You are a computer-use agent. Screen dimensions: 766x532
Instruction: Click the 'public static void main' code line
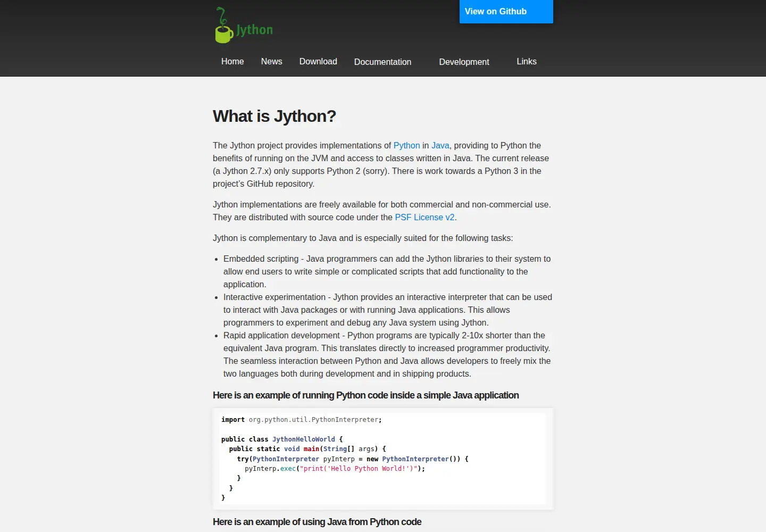[307, 449]
